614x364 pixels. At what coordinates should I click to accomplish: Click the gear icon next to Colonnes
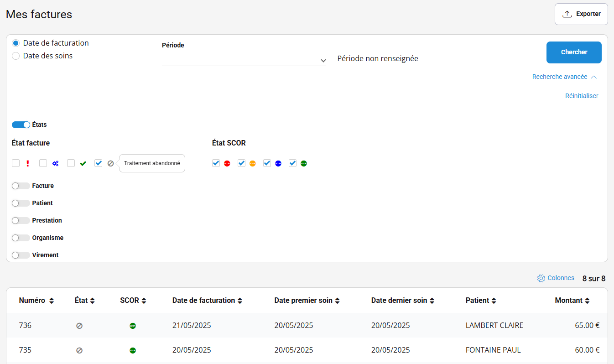541,278
